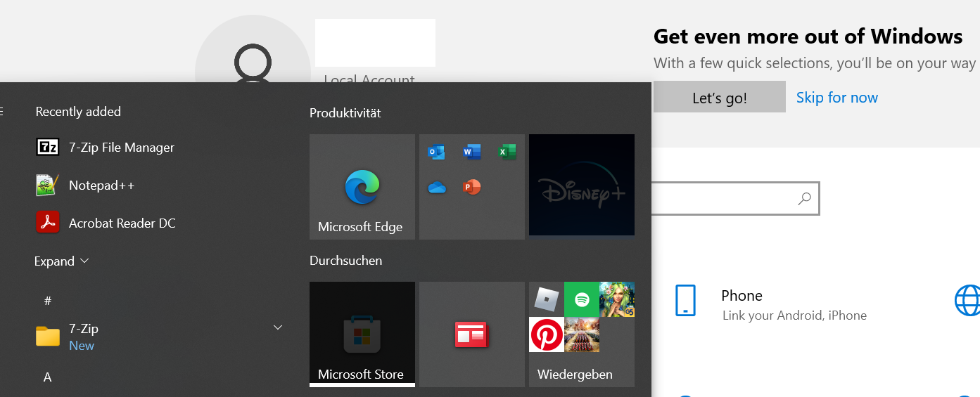Open 7-Zip File Manager from Recently added
The width and height of the screenshot is (980, 397).
point(106,148)
